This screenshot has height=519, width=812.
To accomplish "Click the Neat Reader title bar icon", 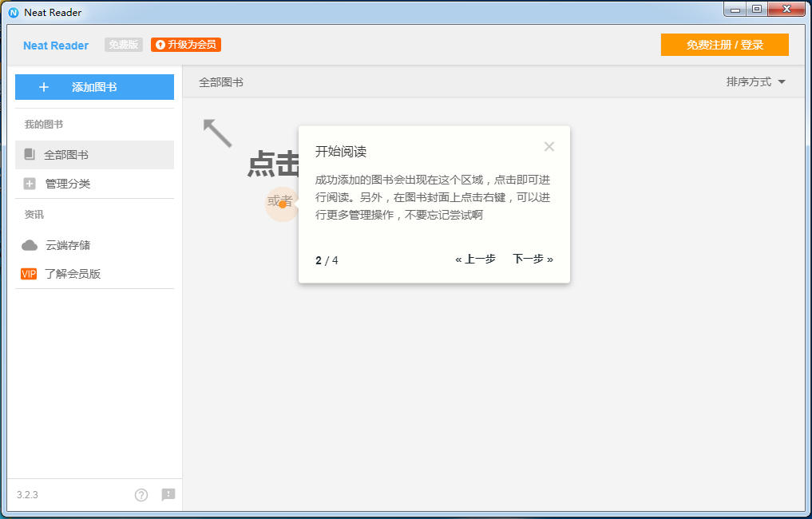I will [13, 12].
